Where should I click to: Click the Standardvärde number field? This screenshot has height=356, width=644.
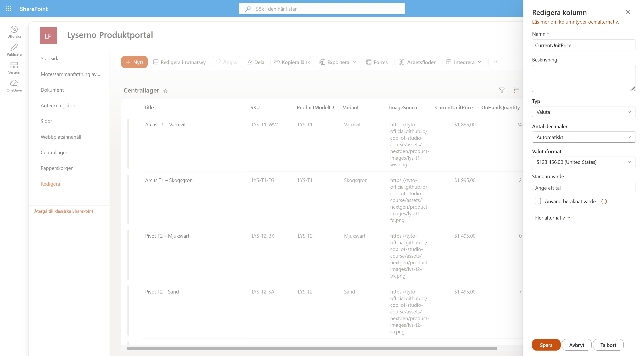coord(583,188)
